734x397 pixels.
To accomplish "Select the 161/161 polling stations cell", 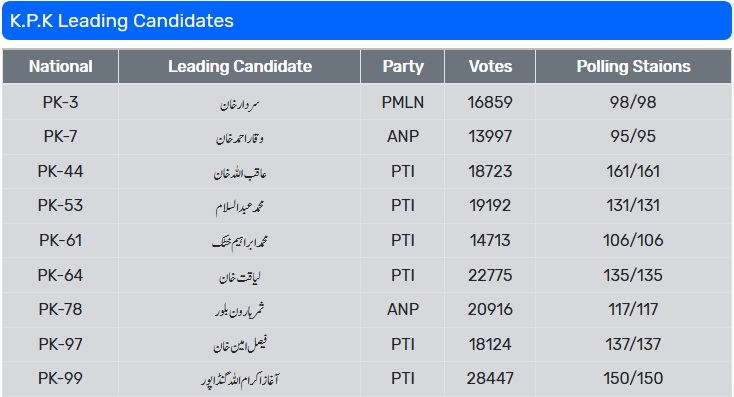I will click(633, 171).
